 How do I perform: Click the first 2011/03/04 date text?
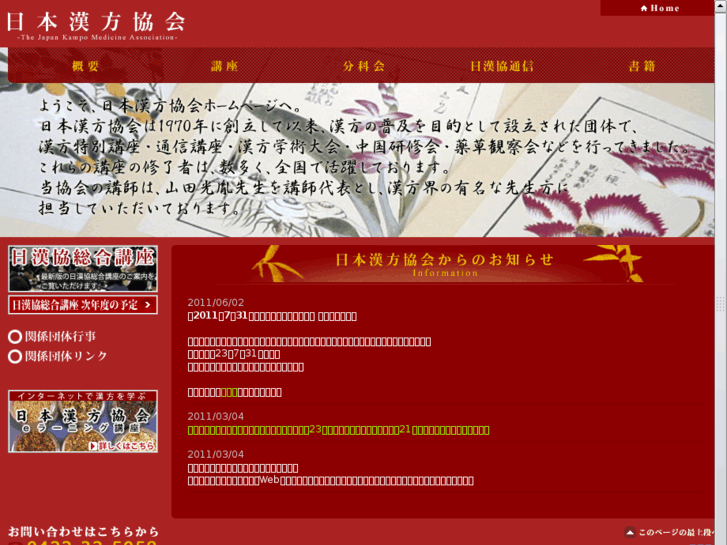(216, 417)
